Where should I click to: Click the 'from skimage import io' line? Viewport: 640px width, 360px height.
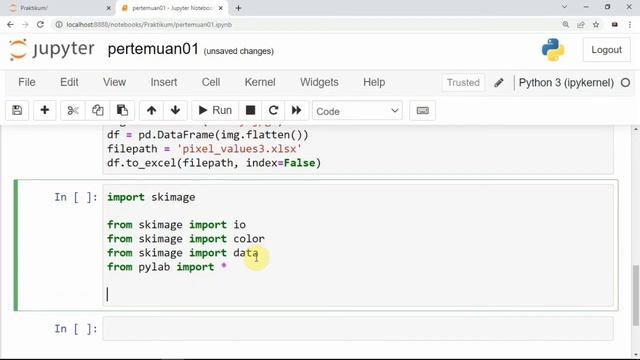(x=176, y=224)
